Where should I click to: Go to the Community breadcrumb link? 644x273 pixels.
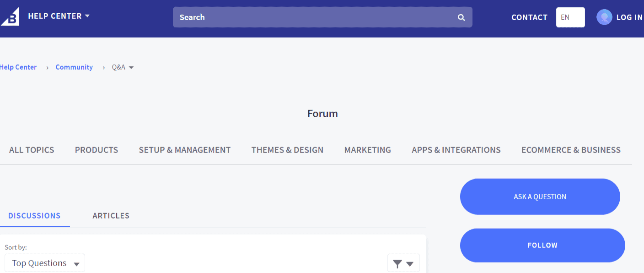pos(74,67)
